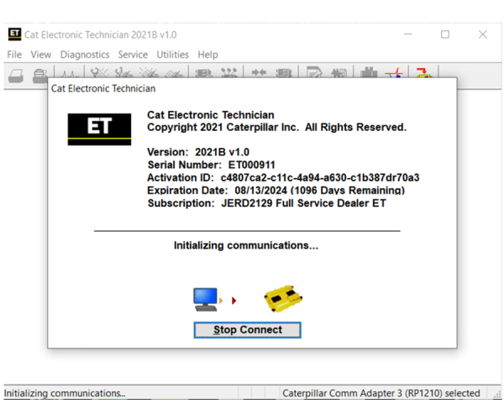Screen dimensions: 504x420
Task: Click the toolbar icon left of the histogram
Action: pos(339,73)
